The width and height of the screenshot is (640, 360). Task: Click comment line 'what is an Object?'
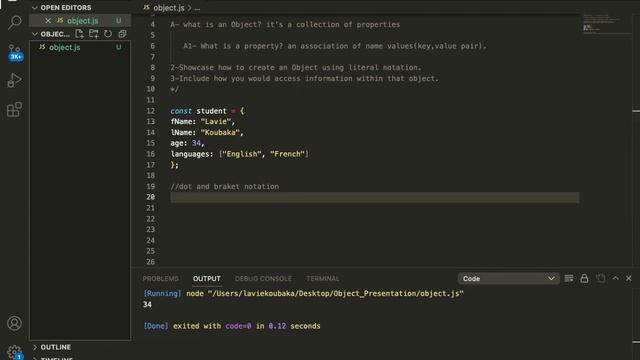tap(285, 24)
